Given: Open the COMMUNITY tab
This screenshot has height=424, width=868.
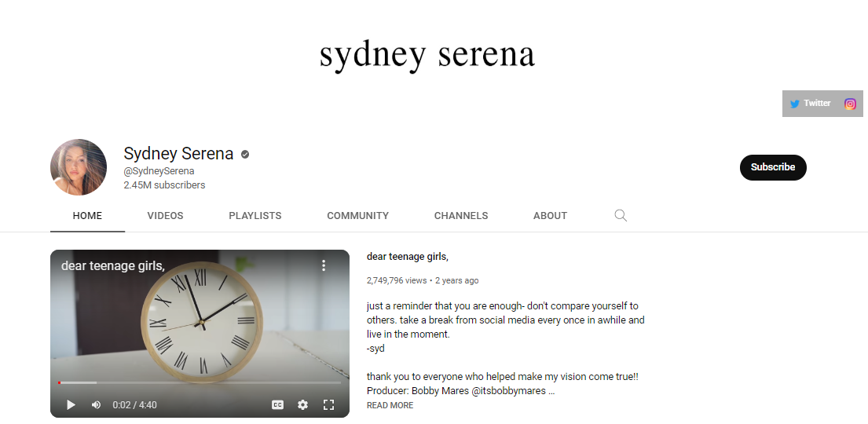Looking at the screenshot, I should tap(357, 216).
